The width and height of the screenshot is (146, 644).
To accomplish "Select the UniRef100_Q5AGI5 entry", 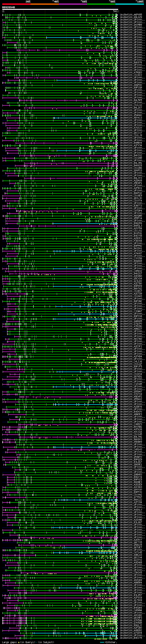I will coord(131,545).
